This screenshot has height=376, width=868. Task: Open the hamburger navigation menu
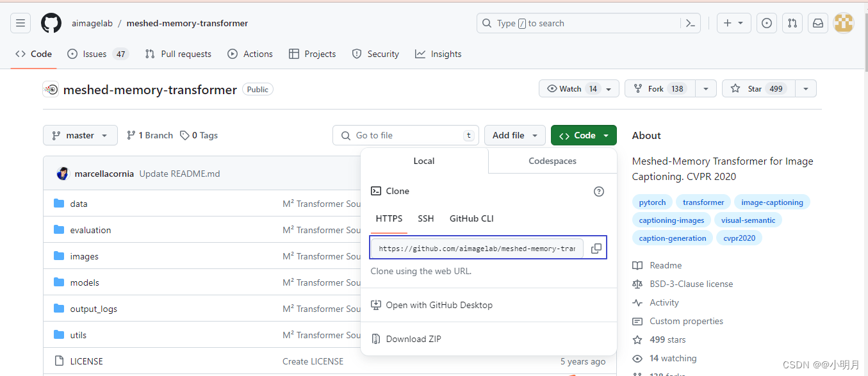(x=20, y=24)
